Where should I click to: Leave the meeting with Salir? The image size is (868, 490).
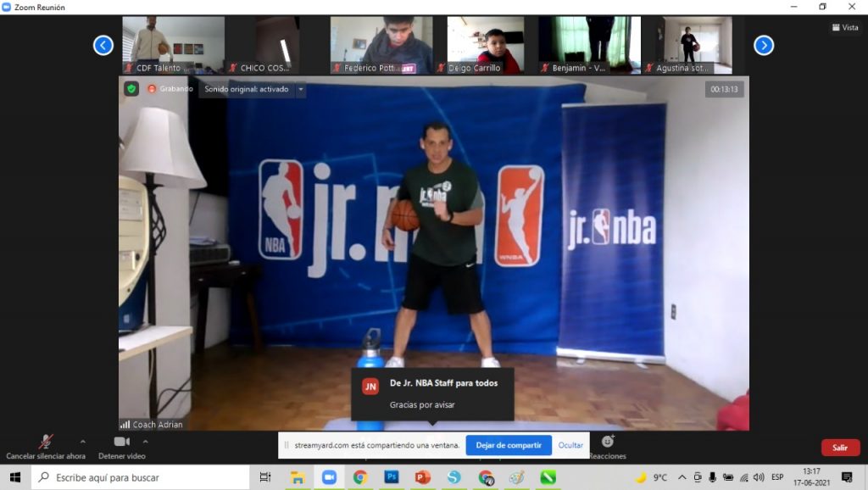(840, 448)
